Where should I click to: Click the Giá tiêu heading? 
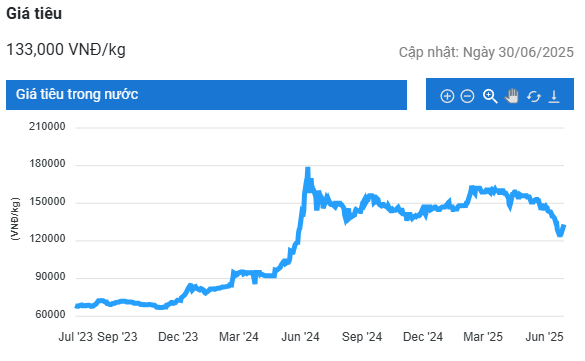(34, 13)
